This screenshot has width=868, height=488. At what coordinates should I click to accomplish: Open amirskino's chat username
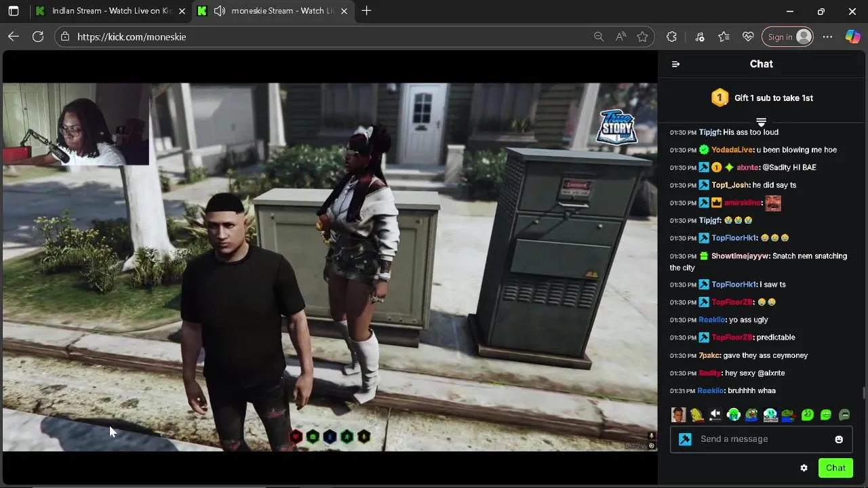pyautogui.click(x=742, y=203)
